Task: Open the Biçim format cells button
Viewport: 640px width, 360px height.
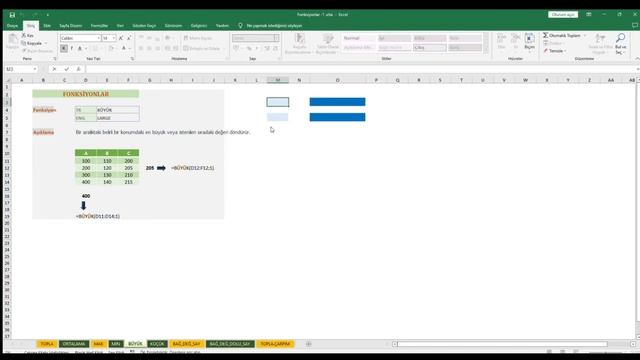Action: pos(529,42)
